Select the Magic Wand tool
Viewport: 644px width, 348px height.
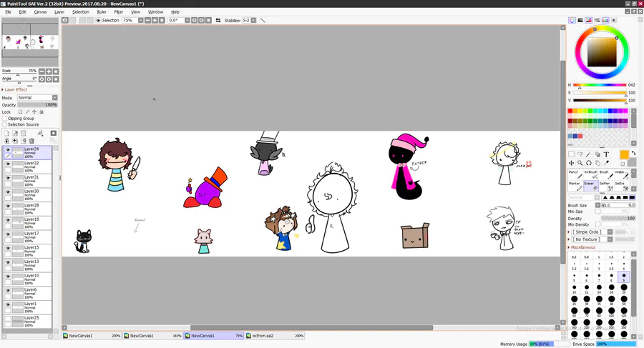tap(589, 154)
